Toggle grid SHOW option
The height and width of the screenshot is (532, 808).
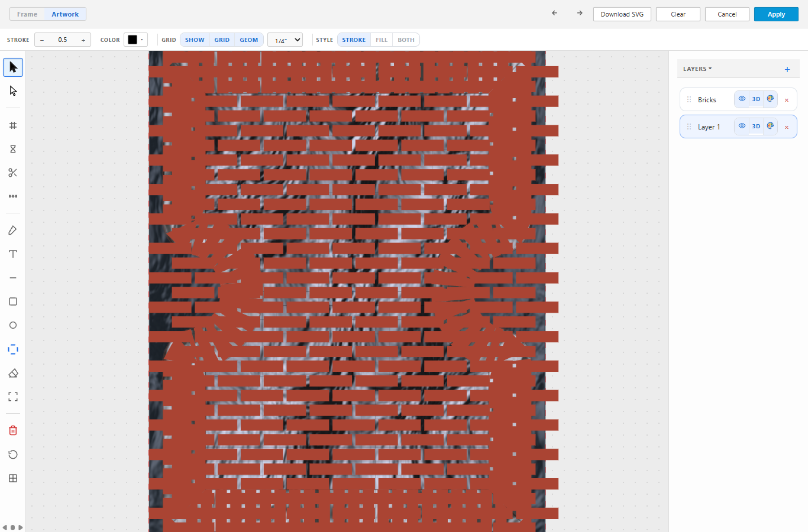(195, 40)
